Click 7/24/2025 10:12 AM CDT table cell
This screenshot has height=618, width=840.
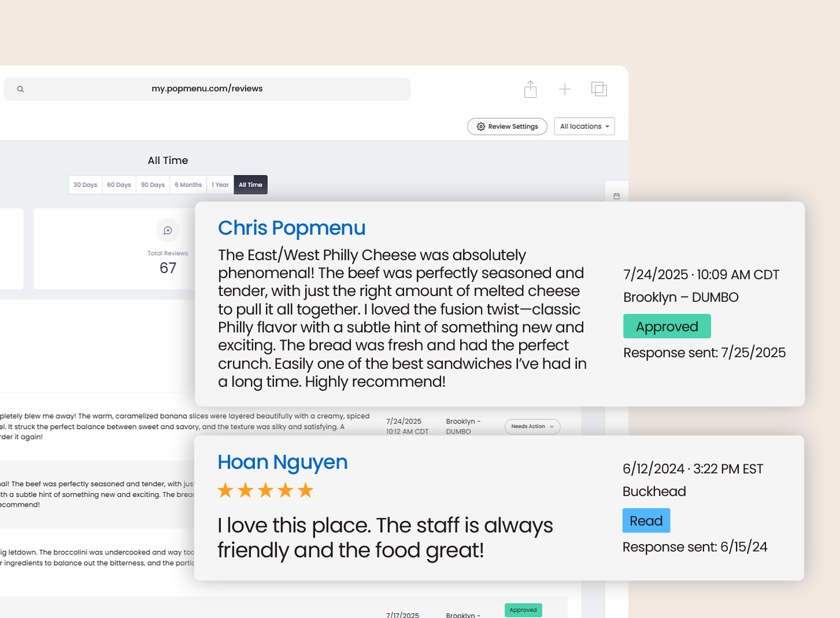pyautogui.click(x=407, y=427)
